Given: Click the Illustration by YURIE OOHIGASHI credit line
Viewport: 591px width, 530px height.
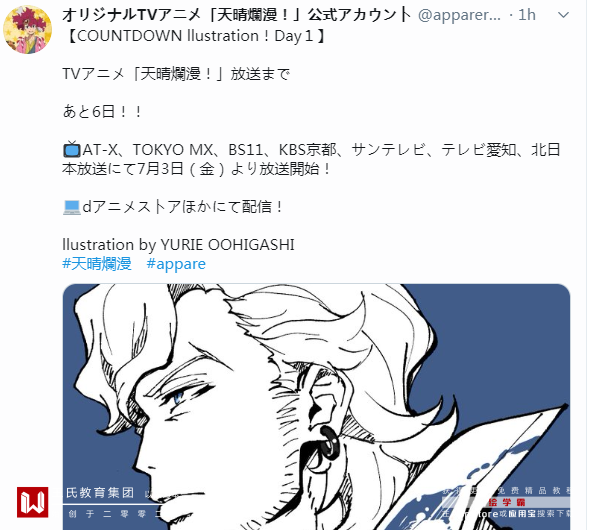Looking at the screenshot, I should click(x=178, y=245).
